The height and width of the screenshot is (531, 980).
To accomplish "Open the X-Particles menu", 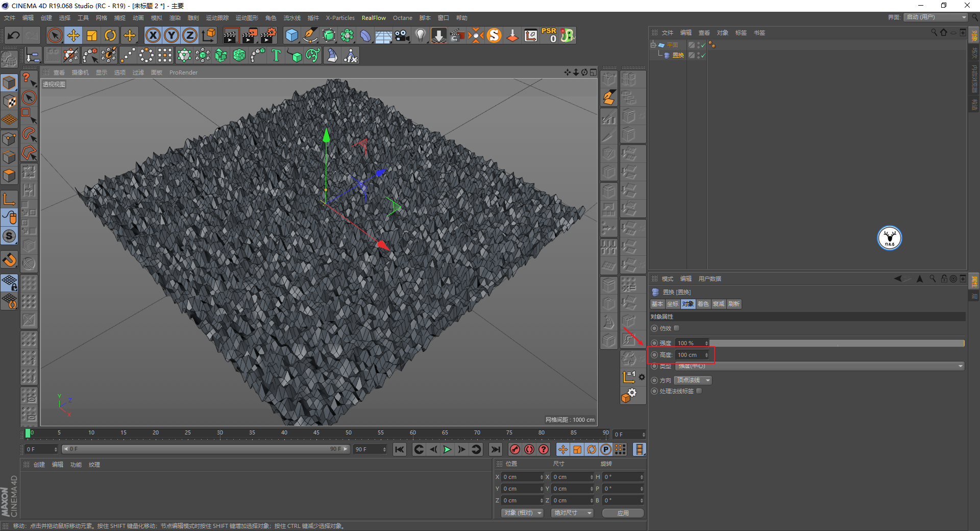I will click(x=340, y=18).
